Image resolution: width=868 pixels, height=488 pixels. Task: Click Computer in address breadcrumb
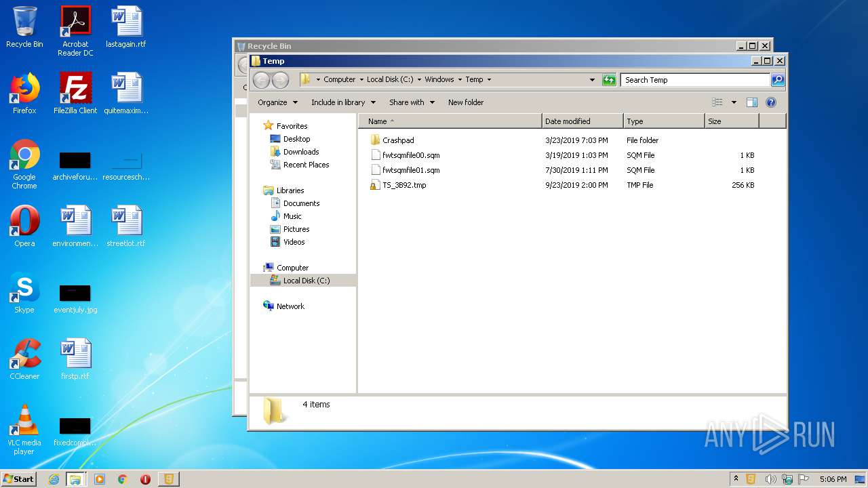339,79
